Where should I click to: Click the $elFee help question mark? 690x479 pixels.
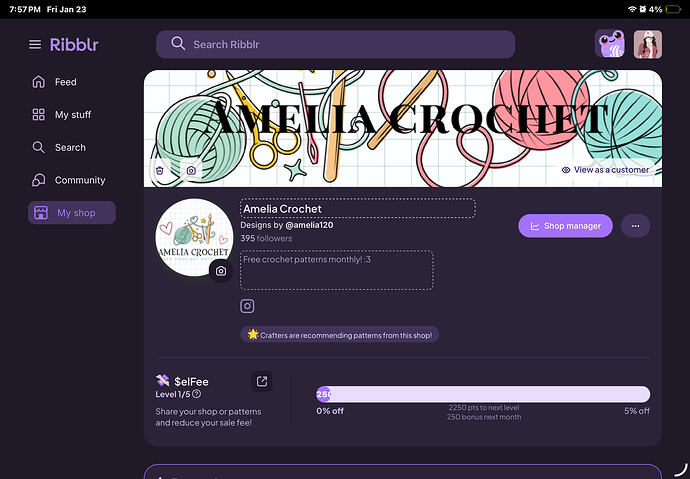pyautogui.click(x=196, y=394)
